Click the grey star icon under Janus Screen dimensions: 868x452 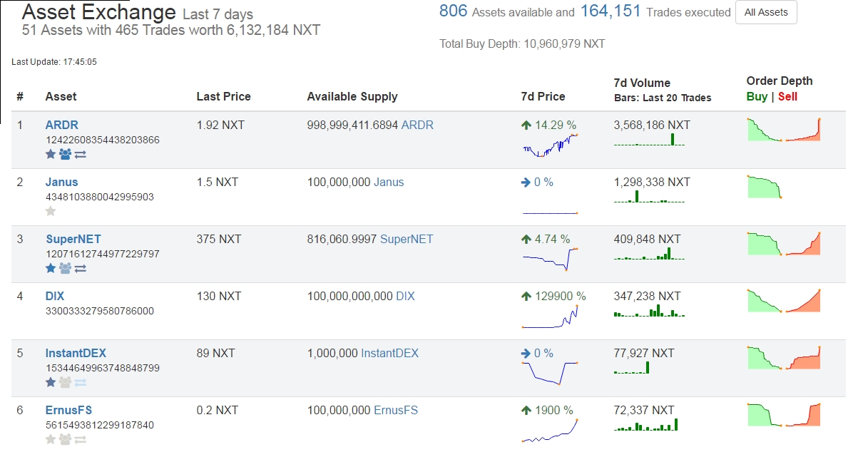point(51,211)
